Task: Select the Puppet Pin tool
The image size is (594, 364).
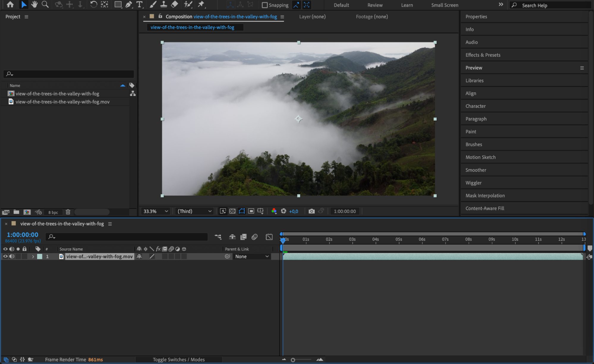Action: point(201,4)
